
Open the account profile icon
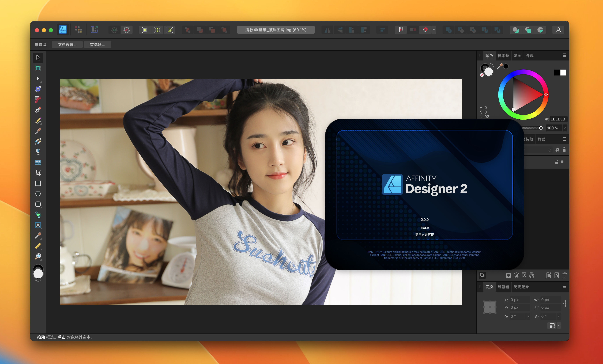(558, 30)
